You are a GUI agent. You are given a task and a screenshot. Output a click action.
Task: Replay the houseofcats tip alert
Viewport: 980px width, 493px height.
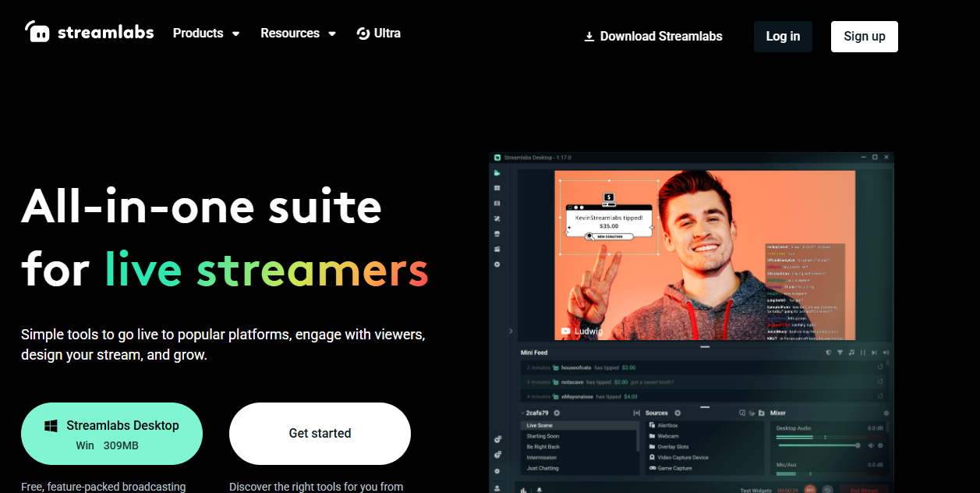click(x=881, y=367)
